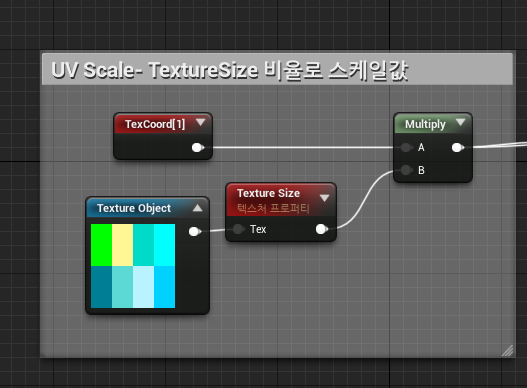Select the TexCoord[1] node title
Image resolution: width=527 pixels, height=388 pixels.
155,124
